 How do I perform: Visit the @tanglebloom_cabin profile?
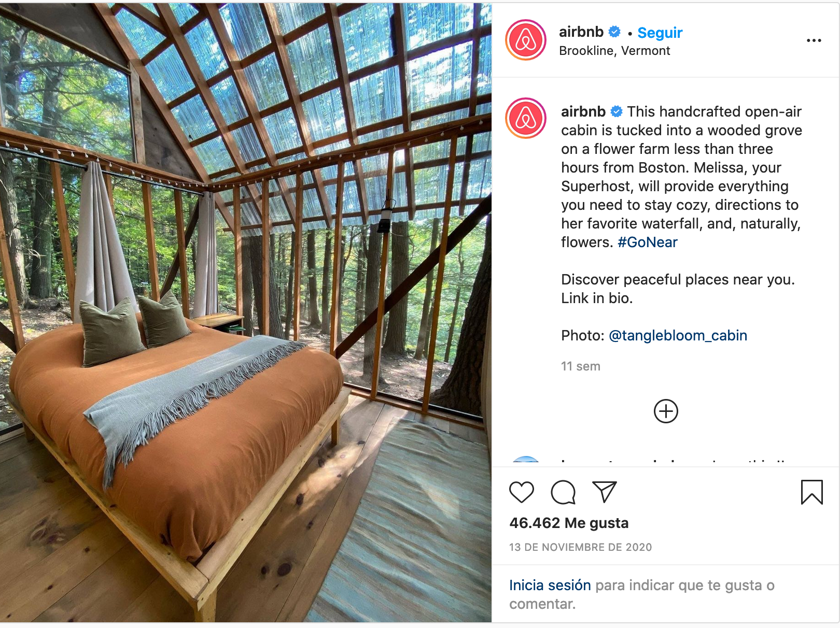click(x=678, y=335)
